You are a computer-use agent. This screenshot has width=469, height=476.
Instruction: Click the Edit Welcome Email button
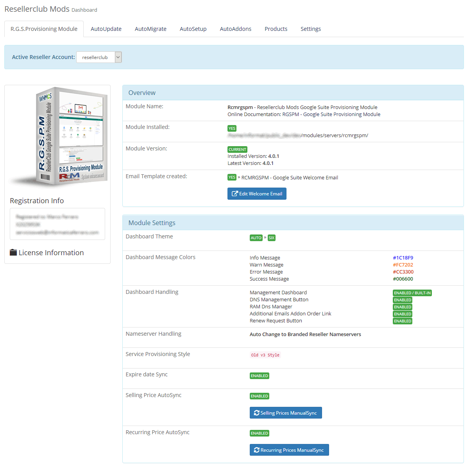[x=257, y=194]
